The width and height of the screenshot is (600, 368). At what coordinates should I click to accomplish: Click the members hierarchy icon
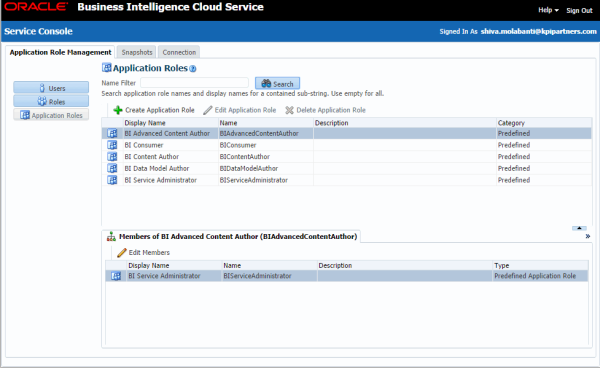(111, 236)
